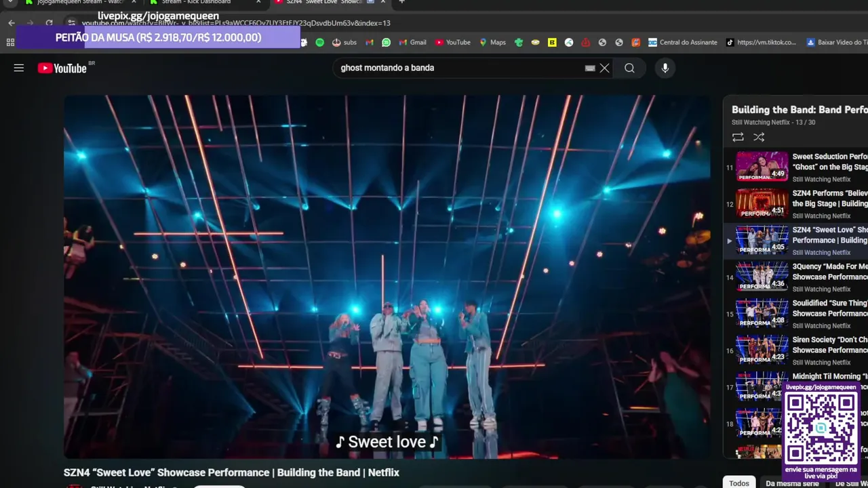Switch to Stream - Kick Dashboard tab

[x=197, y=2]
